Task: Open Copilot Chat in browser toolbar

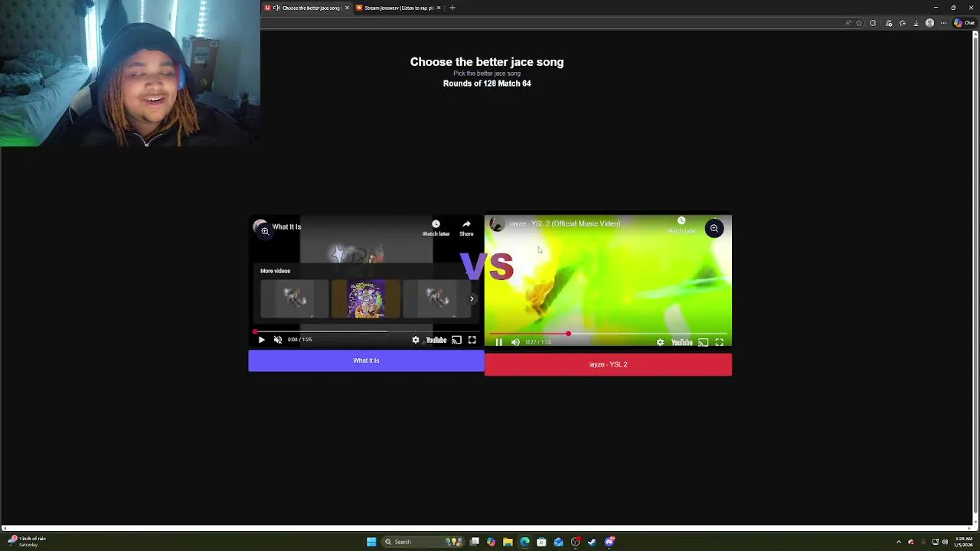Action: point(965,23)
